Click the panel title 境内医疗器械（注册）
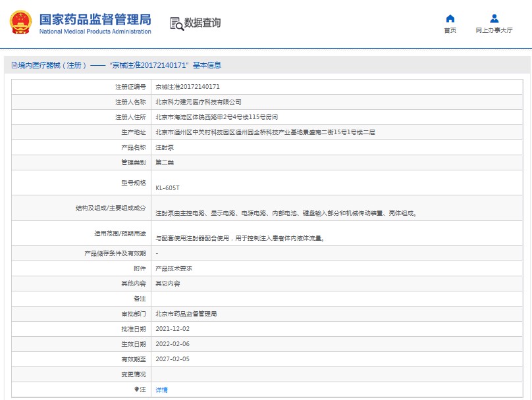This screenshot has height=400, width=532. [x=53, y=65]
